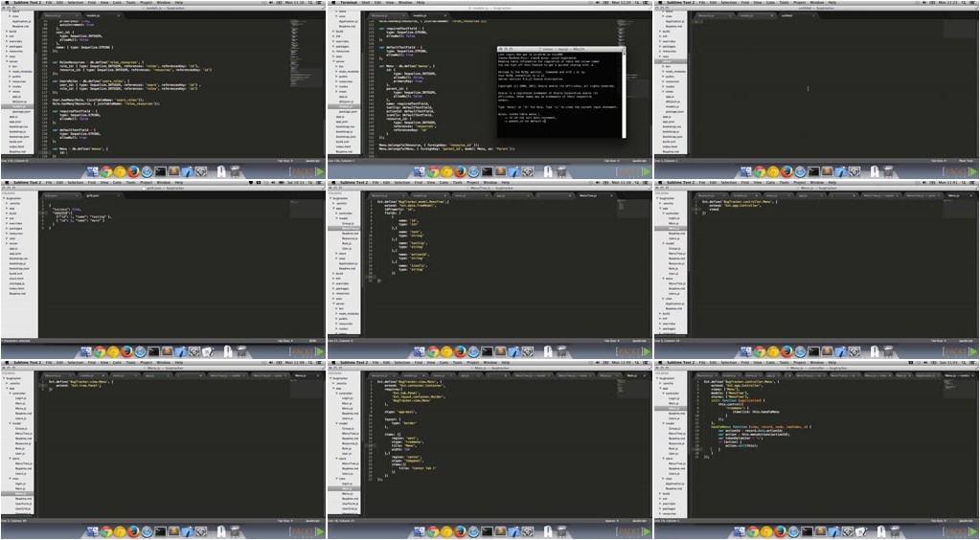Open Group.js in Mon 11:41 screenshot sidebar
The width and height of the screenshot is (980, 540).
[673, 248]
